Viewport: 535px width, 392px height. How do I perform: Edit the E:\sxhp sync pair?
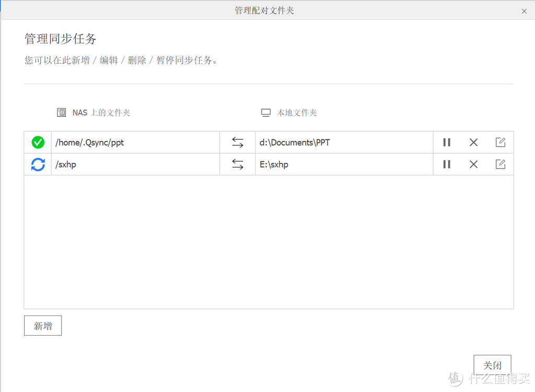[x=500, y=164]
